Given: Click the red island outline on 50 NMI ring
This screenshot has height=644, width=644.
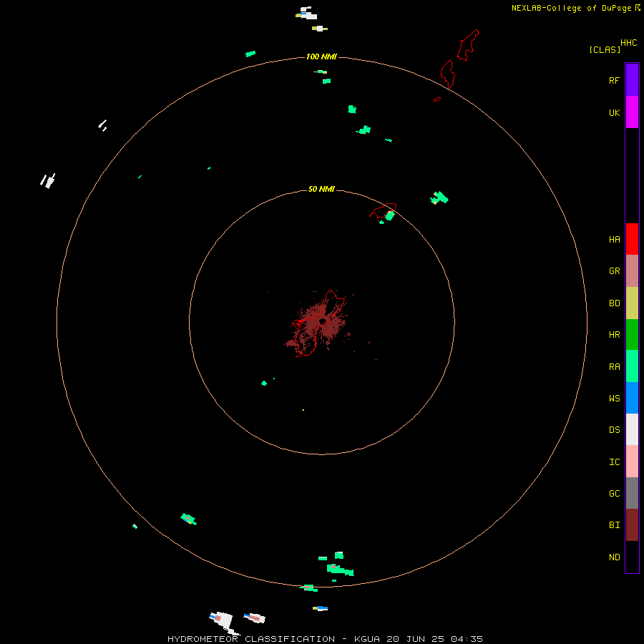Looking at the screenshot, I should click(x=384, y=211).
